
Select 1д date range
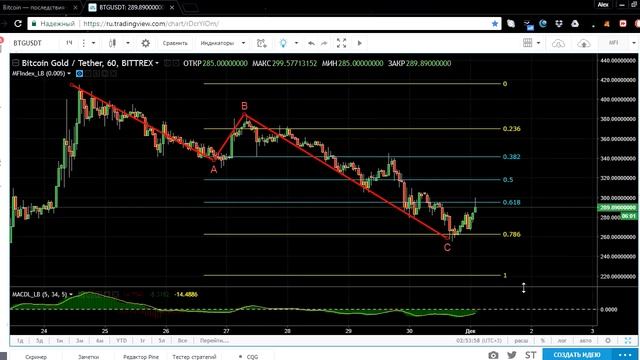[x=20, y=340]
